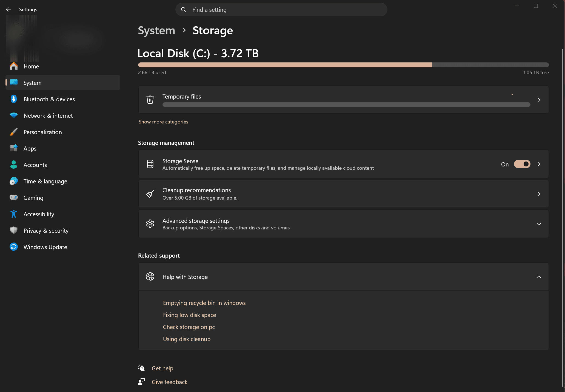The image size is (565, 392).
Task: Select Time & language label in sidebar
Action: 45,181
